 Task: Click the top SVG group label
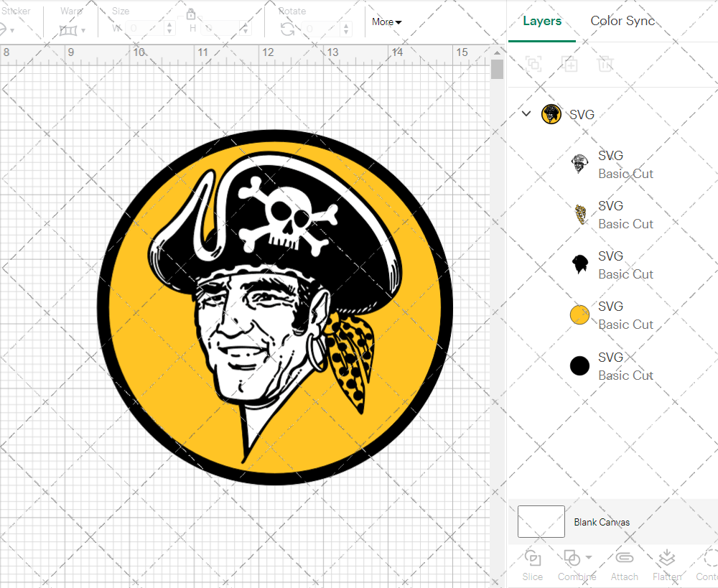(x=582, y=114)
